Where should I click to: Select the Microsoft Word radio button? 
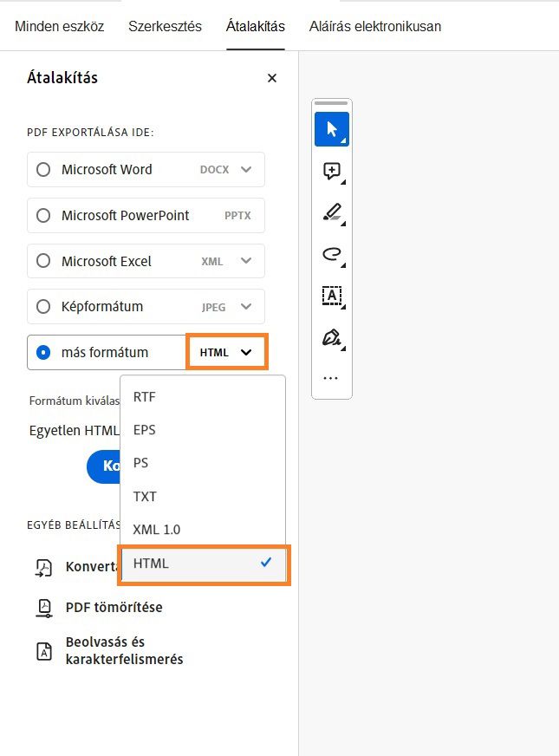click(x=43, y=169)
